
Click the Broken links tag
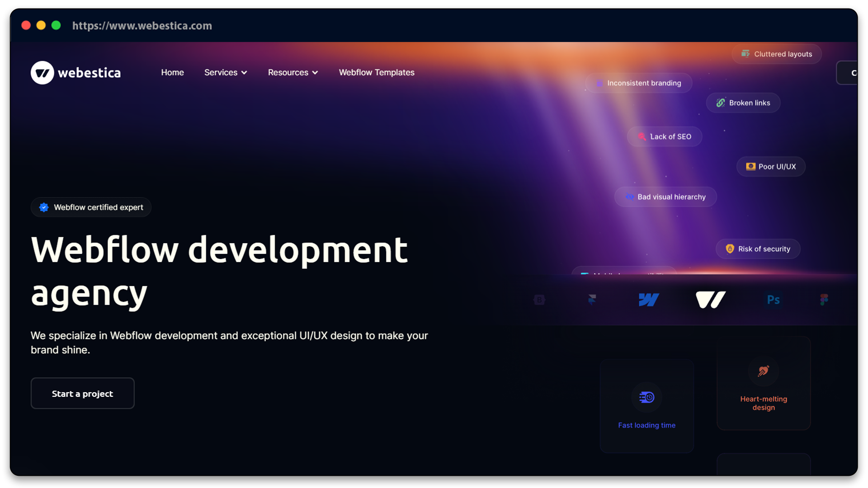point(743,103)
